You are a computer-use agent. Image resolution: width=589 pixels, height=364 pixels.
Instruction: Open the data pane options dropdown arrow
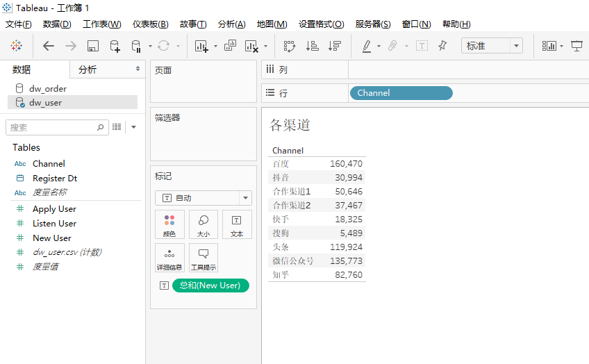[133, 127]
